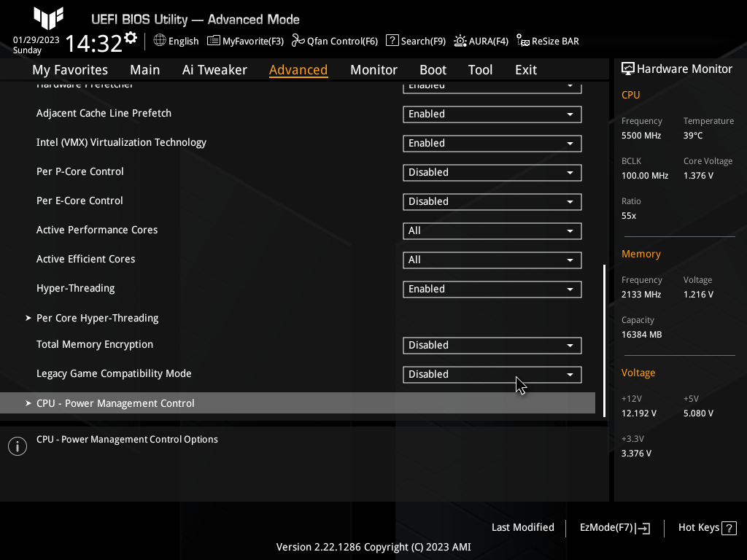Switch to My Favorites tab
747x560 pixels.
70,70
